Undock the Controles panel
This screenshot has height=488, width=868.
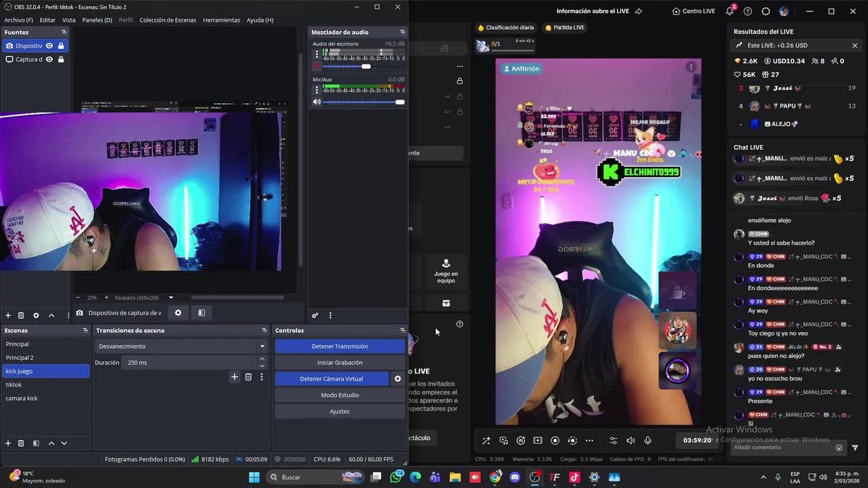(402, 330)
